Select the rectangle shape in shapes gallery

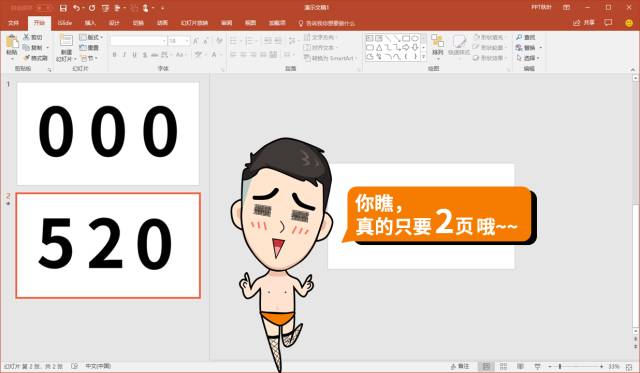tap(406, 38)
